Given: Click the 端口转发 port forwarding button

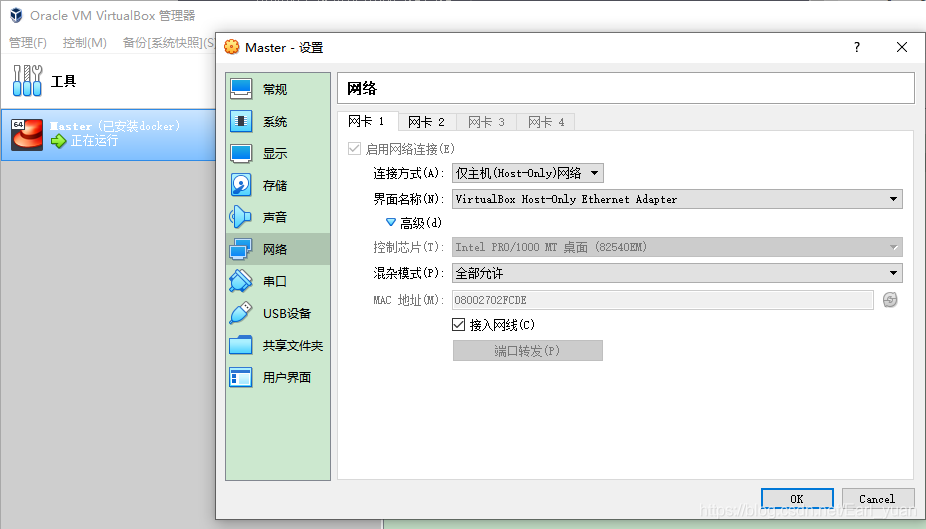Looking at the screenshot, I should [x=528, y=351].
